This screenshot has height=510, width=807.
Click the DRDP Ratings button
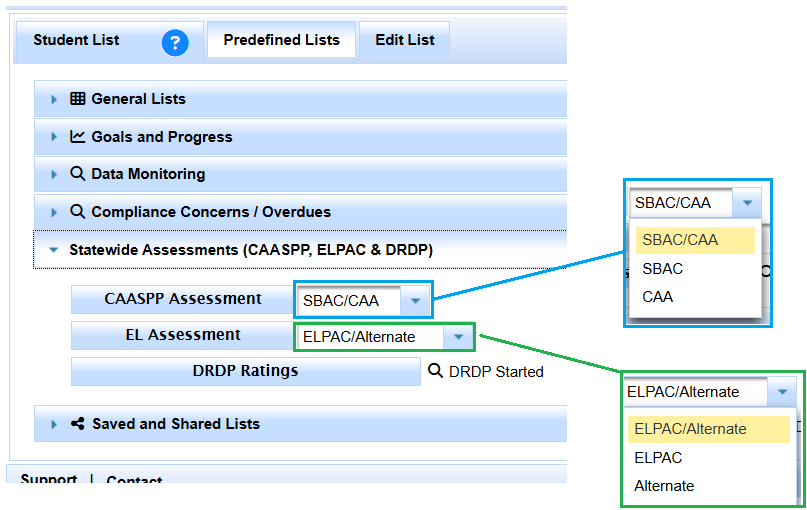[245, 372]
